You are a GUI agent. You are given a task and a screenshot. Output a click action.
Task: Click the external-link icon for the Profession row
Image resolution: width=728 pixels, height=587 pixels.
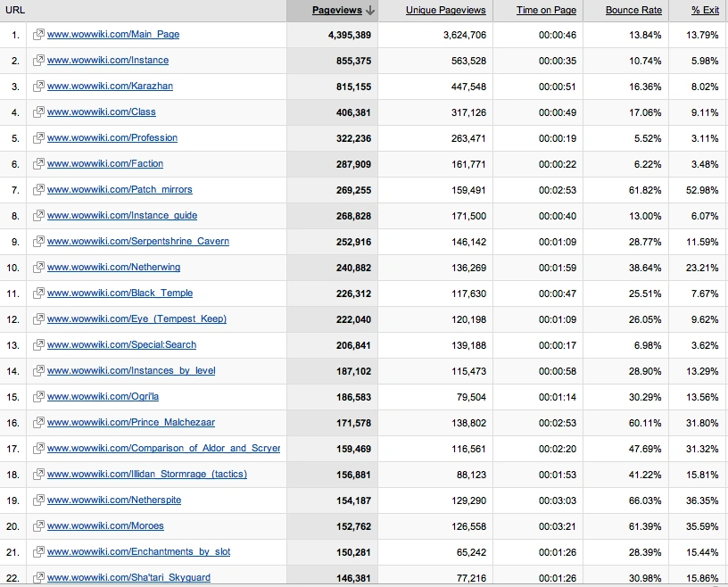coord(38,138)
